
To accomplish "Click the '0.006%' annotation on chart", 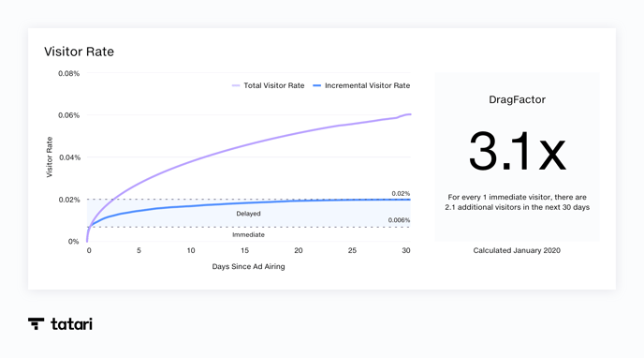I will (399, 220).
